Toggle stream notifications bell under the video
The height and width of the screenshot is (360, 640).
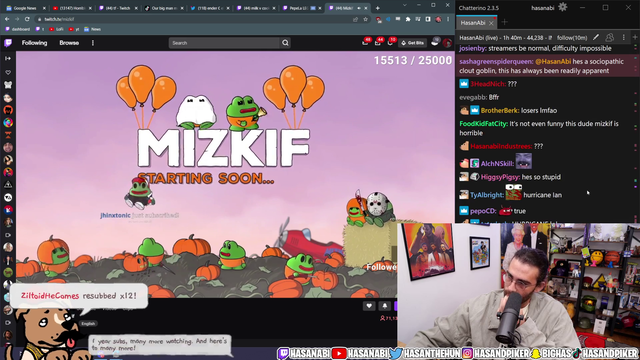click(384, 306)
